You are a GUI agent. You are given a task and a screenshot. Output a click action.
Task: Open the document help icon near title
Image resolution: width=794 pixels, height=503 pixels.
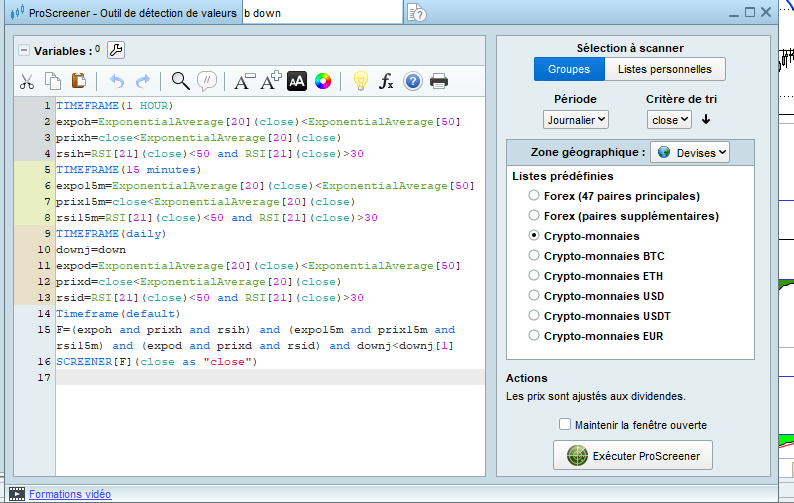tap(417, 13)
